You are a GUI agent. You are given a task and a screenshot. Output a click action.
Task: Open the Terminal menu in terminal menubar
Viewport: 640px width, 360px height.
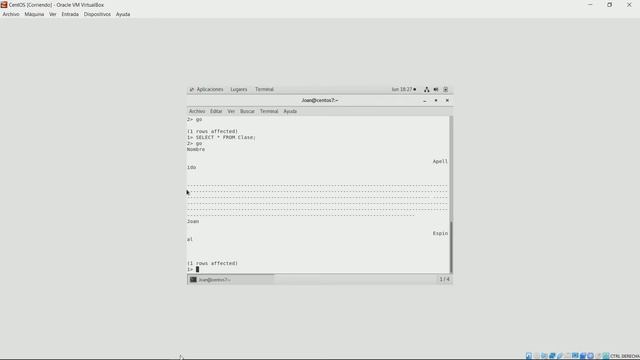269,111
